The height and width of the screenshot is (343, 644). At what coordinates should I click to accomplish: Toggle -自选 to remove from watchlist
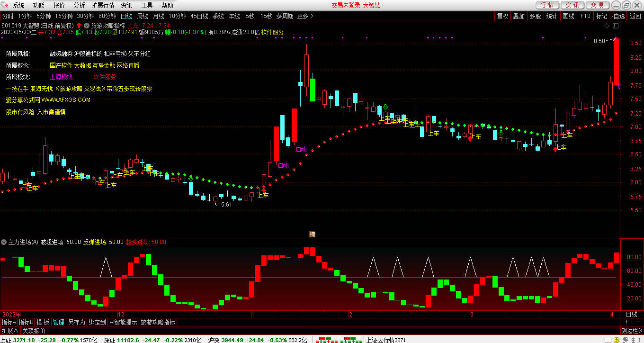point(618,16)
